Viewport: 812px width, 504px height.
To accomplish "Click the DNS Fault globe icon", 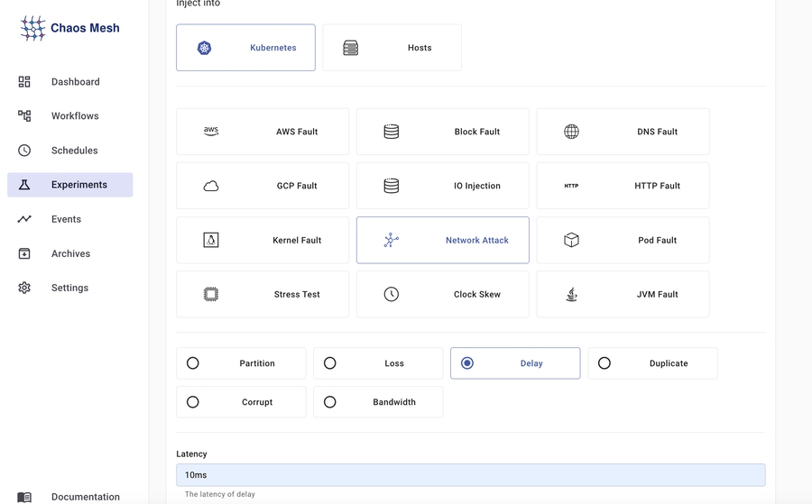I will pos(571,132).
